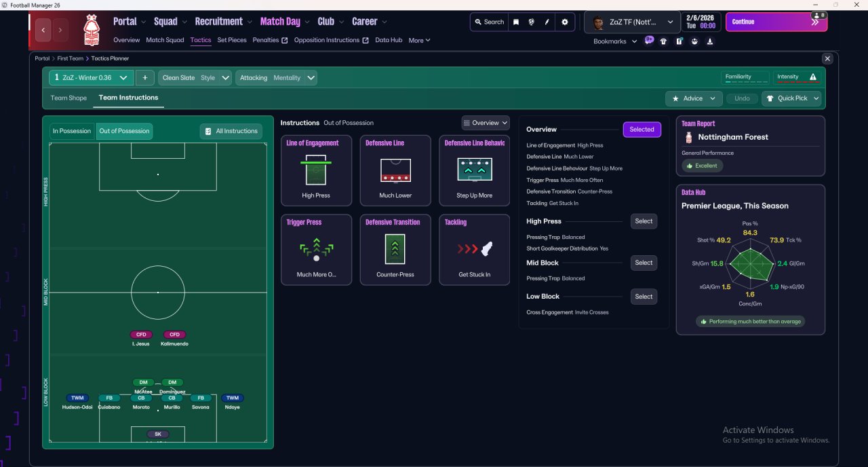Click the plus button to add tactic

(x=145, y=78)
